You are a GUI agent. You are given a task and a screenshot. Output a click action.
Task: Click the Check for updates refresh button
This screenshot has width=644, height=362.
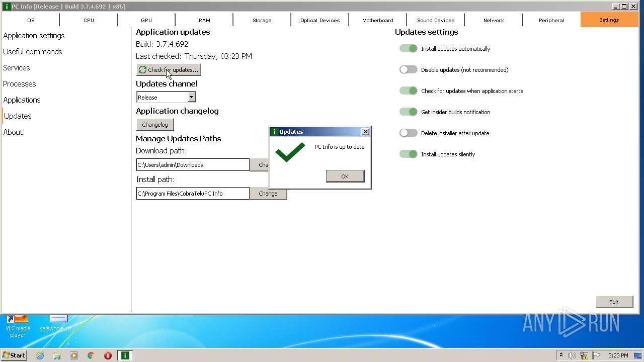pyautogui.click(x=169, y=70)
